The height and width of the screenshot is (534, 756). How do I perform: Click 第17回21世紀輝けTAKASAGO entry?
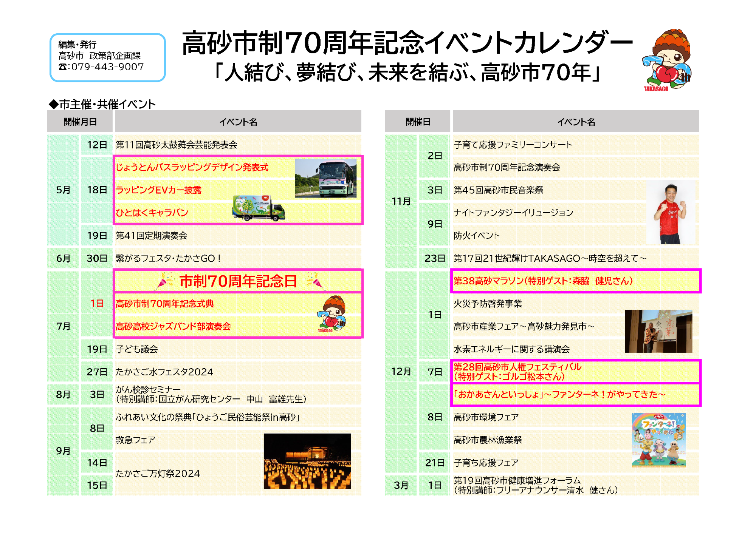[550, 258]
